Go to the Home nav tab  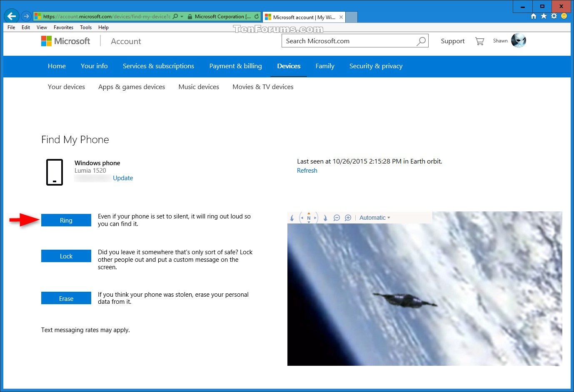(x=57, y=66)
